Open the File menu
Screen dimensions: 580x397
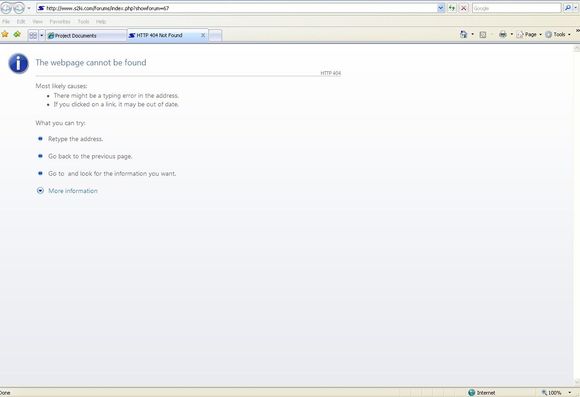(6, 21)
